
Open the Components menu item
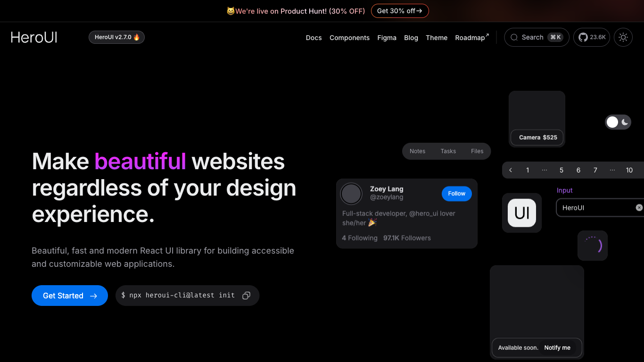[x=349, y=38]
